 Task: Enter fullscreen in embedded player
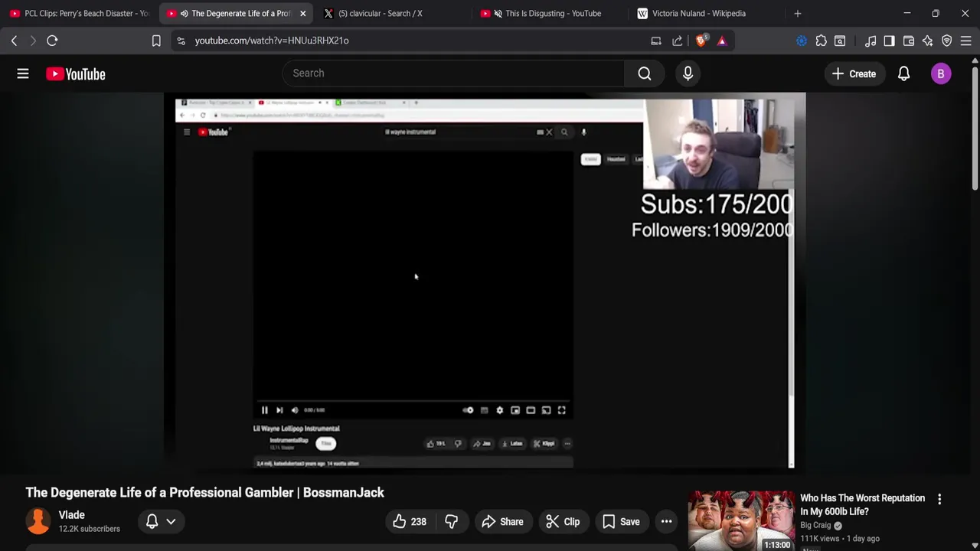[x=562, y=410]
